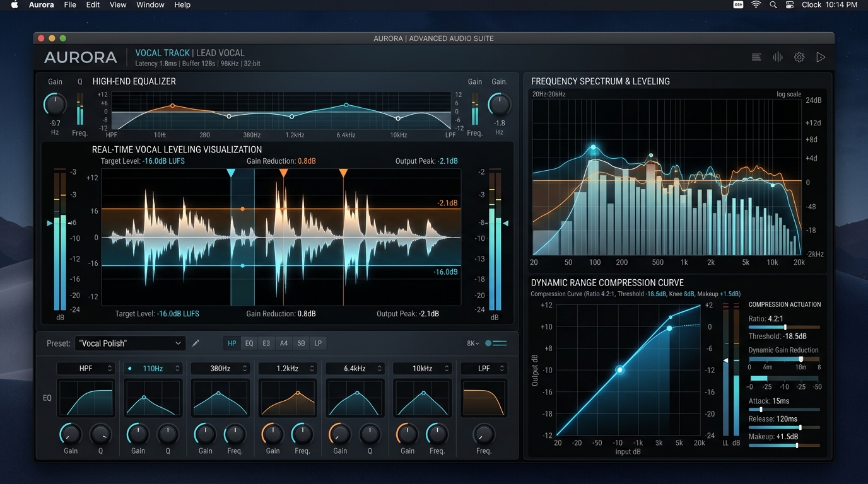Click the log scale label

click(x=789, y=94)
